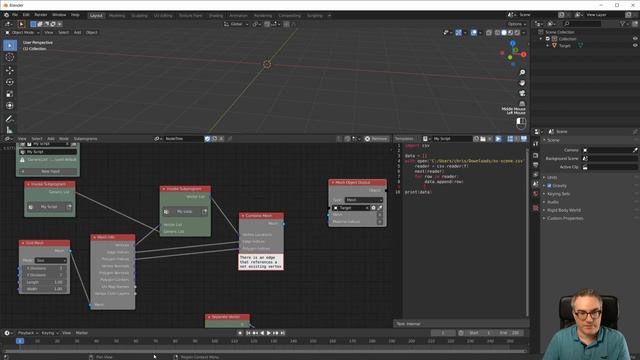Open Mesh type dropdown on Mesh Object Output node
This screenshot has width=640, height=360.
coord(364,200)
